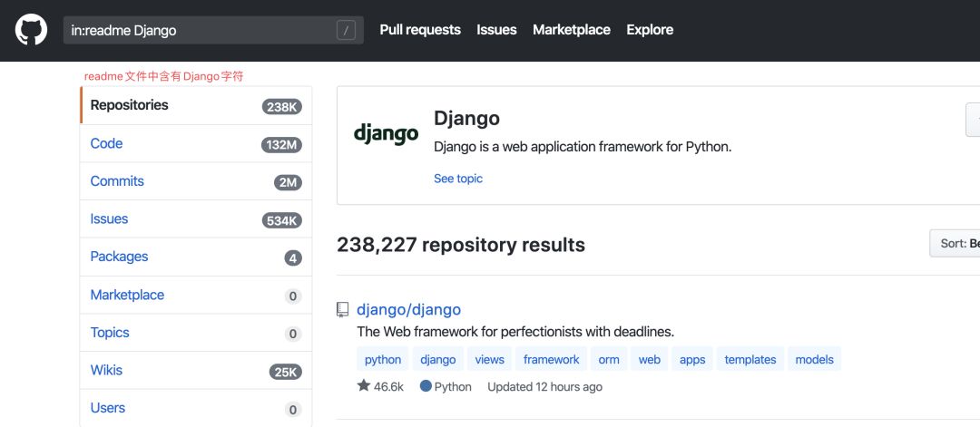This screenshot has height=427, width=980.
Task: Select the Wikis results filter
Action: [x=196, y=370]
